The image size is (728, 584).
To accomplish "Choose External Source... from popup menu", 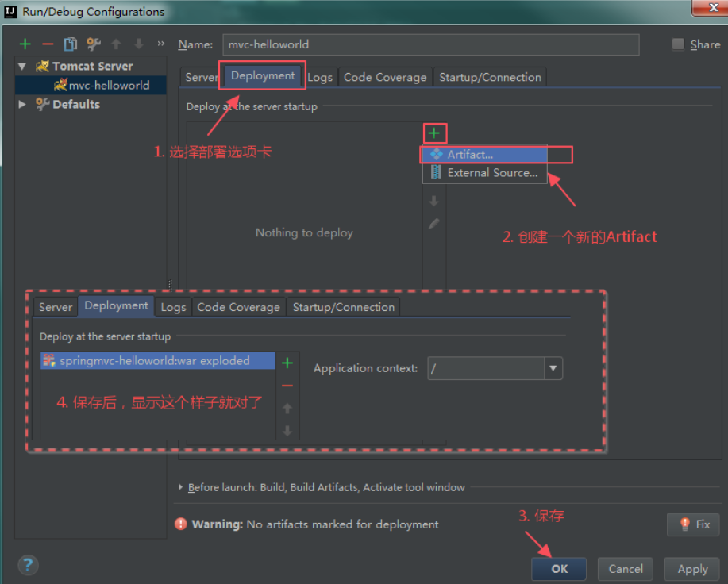I will coord(485,173).
